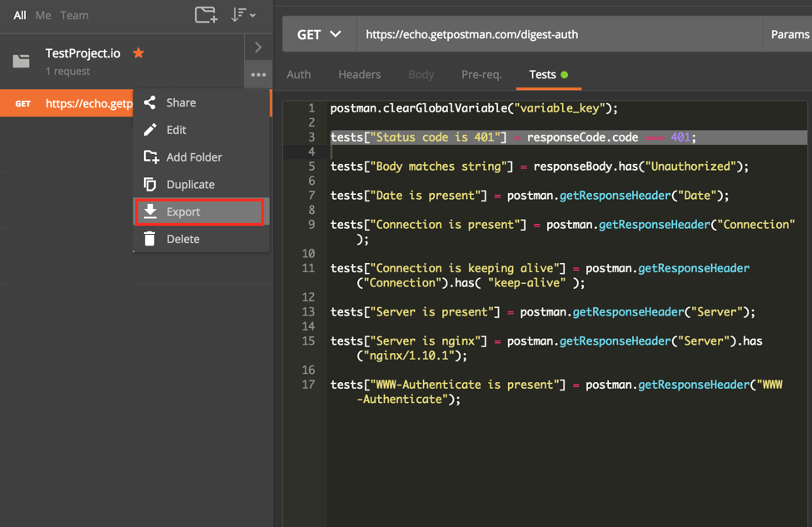Open the sort order dropdown icon

pos(243,14)
